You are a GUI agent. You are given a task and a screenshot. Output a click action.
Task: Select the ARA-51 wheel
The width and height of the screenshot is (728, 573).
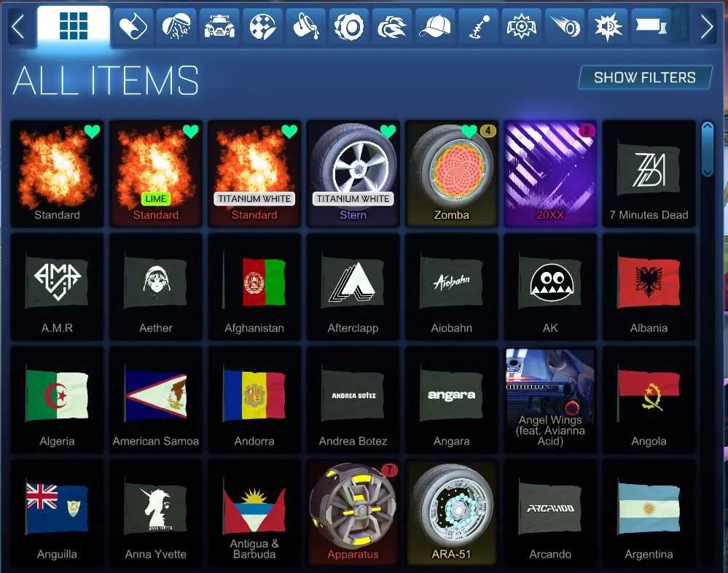click(x=451, y=512)
